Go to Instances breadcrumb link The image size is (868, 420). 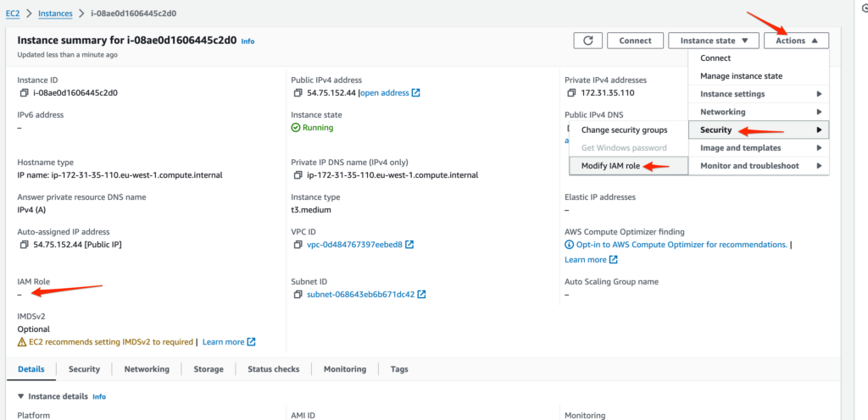coord(56,13)
